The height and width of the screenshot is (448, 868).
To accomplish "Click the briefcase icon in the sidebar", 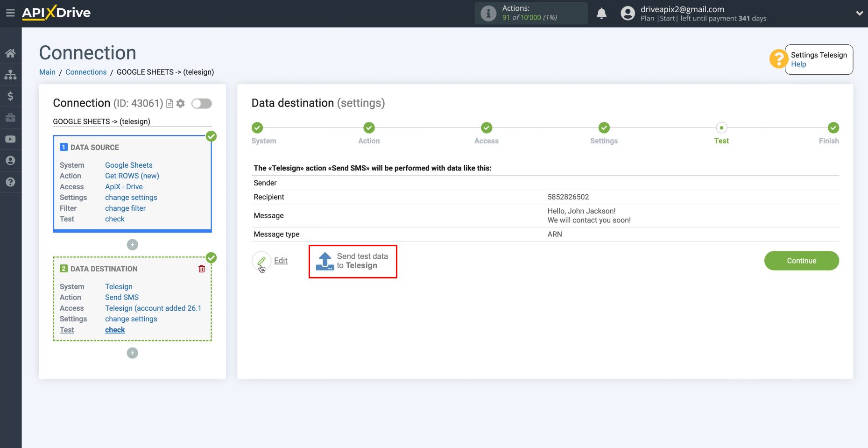I will 10,117.
